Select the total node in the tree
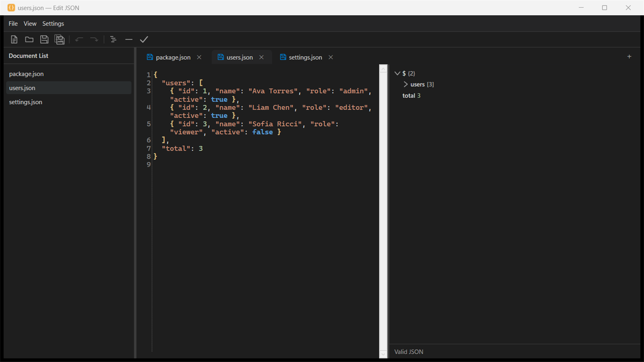 pos(412,96)
